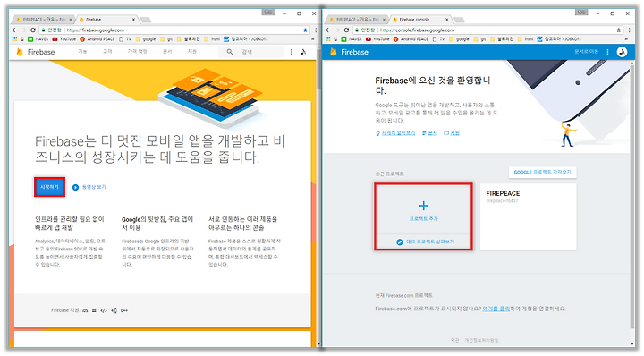Reload the console page in right window
This screenshot has width=644, height=356.
coord(346,30)
